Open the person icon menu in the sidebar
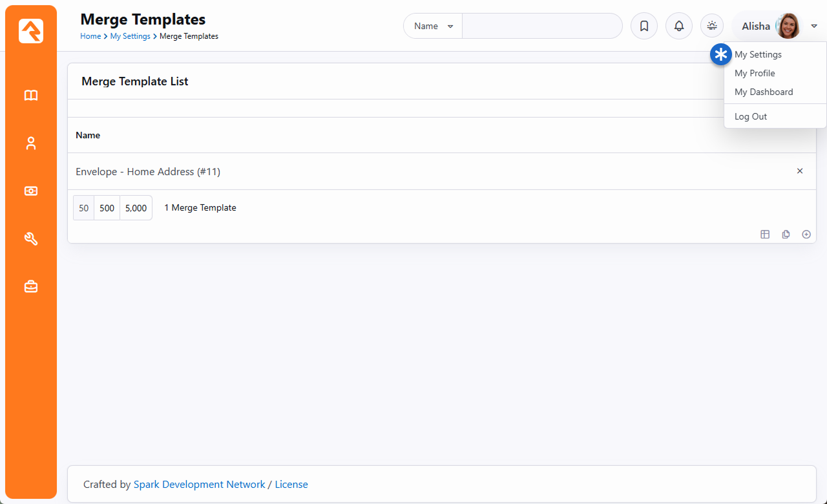Image resolution: width=827 pixels, height=504 pixels. coord(31,143)
